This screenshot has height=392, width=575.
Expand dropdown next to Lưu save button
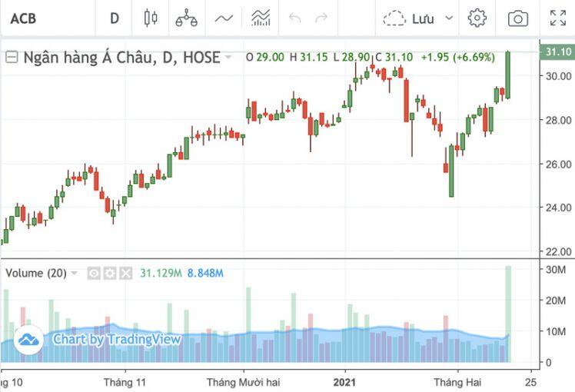click(x=449, y=18)
